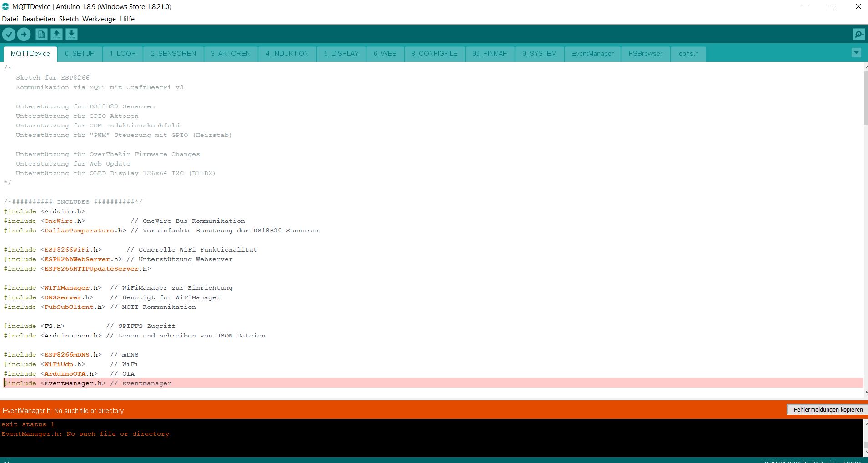Open the Hilfe menu

[127, 19]
